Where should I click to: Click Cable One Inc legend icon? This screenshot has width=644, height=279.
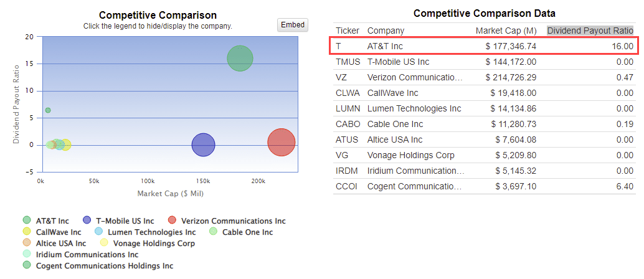(x=213, y=232)
